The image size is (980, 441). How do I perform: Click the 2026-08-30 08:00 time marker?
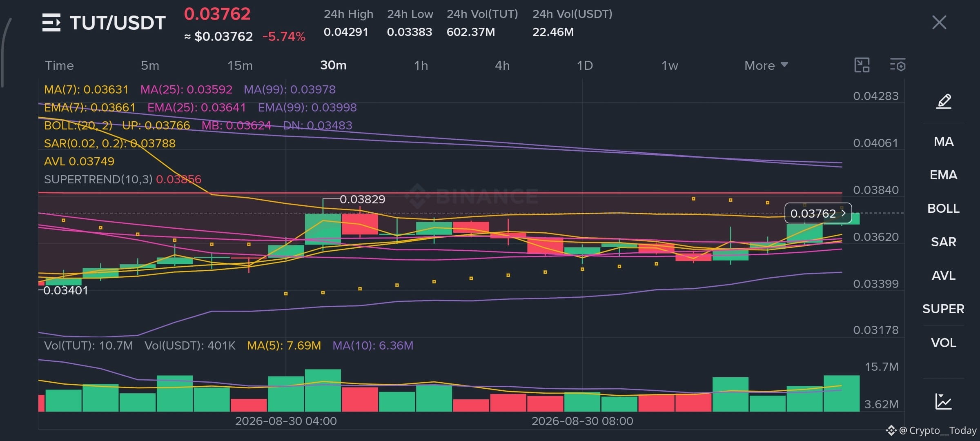pos(582,421)
